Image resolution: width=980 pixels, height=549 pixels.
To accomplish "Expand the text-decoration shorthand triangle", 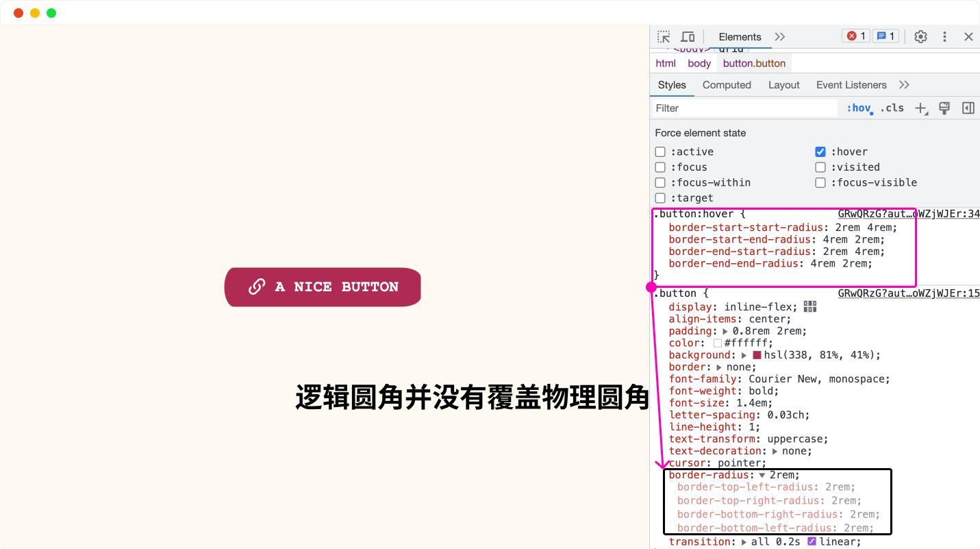I will pos(775,451).
